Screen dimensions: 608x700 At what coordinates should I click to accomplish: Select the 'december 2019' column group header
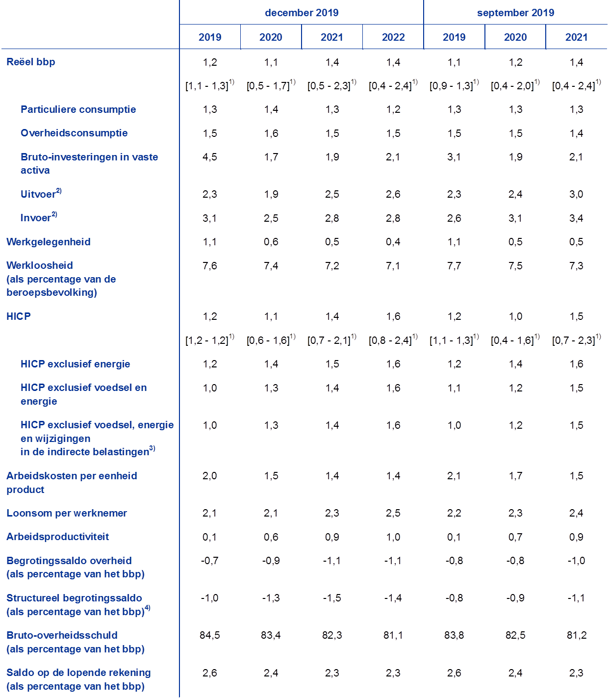(302, 13)
